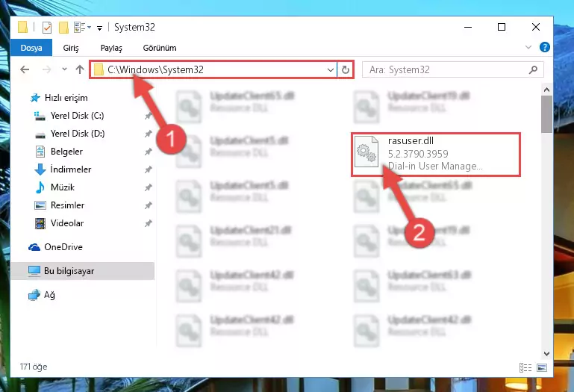Select the rasuser.dll file

(436, 155)
